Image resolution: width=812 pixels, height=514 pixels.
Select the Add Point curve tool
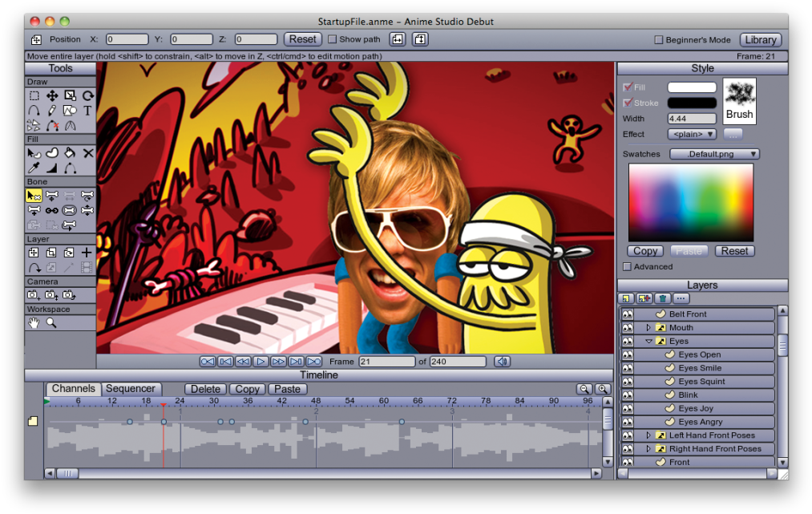(x=34, y=111)
